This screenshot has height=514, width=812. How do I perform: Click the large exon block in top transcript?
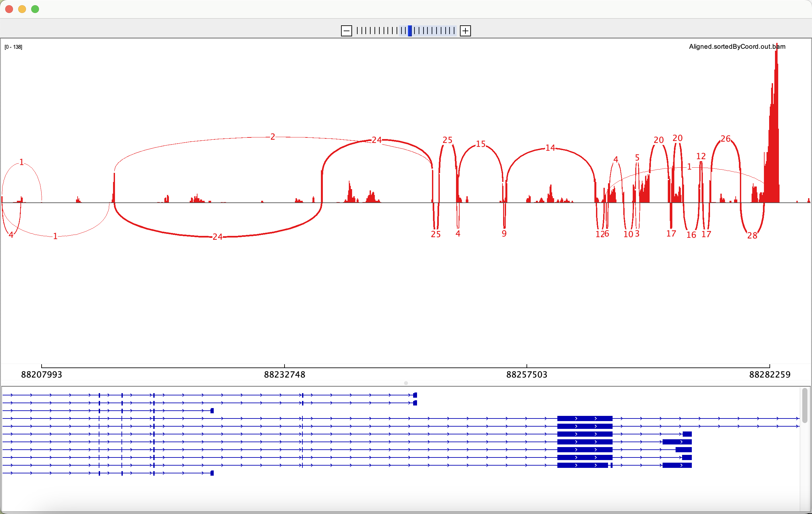tap(584, 418)
